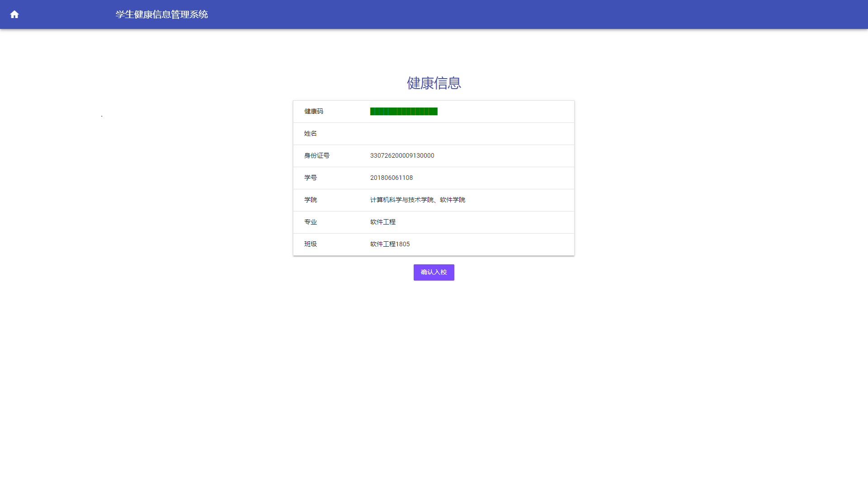The height and width of the screenshot is (488, 868).
Task: Click the college value 计算机科学与技术学院、软件学院
Action: coord(417,200)
